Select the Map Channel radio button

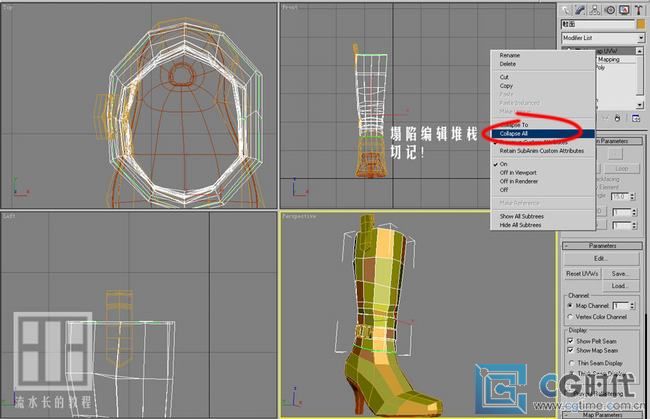[570, 306]
